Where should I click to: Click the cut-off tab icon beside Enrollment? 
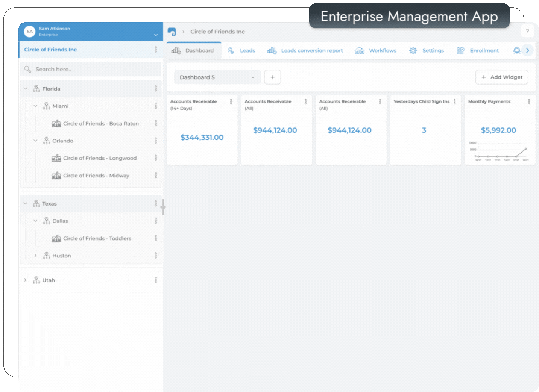point(517,50)
